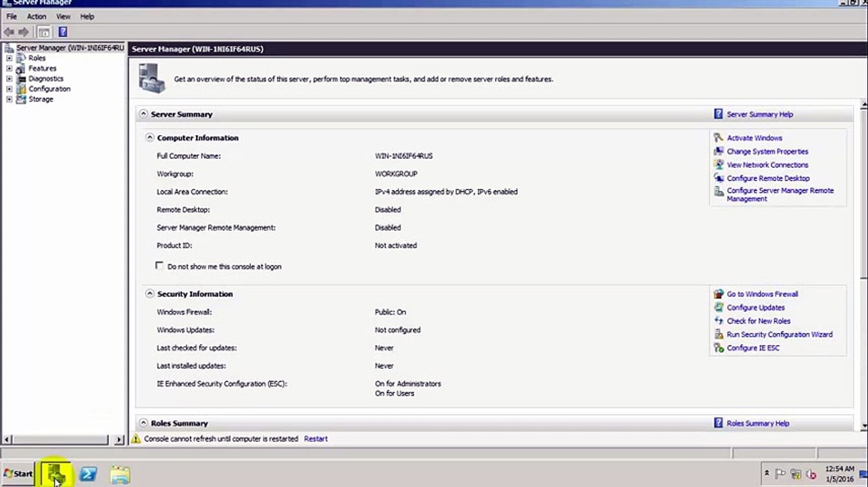868x487 pixels.
Task: Click 'Not activated' Product ID value
Action: pos(395,246)
